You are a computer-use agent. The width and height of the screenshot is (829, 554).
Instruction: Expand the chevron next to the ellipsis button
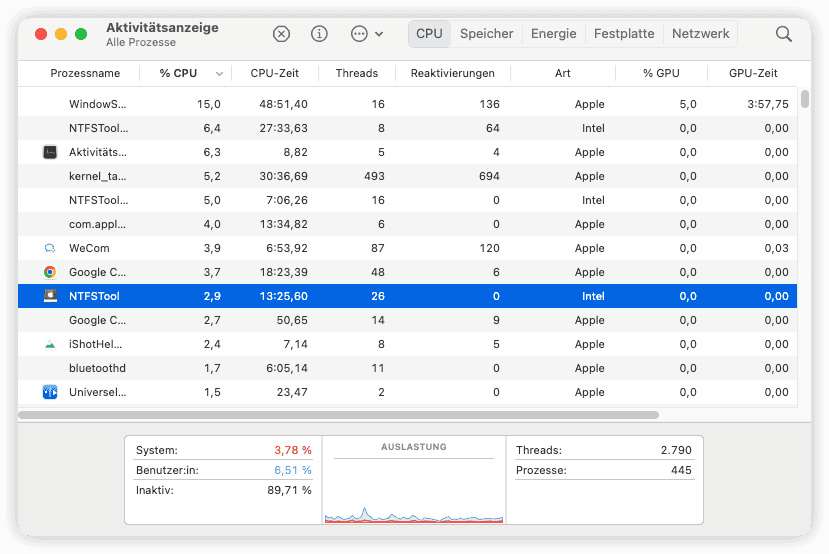[379, 34]
